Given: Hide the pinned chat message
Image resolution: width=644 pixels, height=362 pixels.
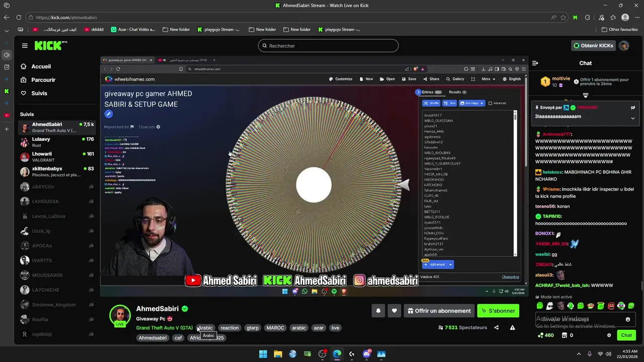Looking at the screenshot, I should [x=633, y=108].
